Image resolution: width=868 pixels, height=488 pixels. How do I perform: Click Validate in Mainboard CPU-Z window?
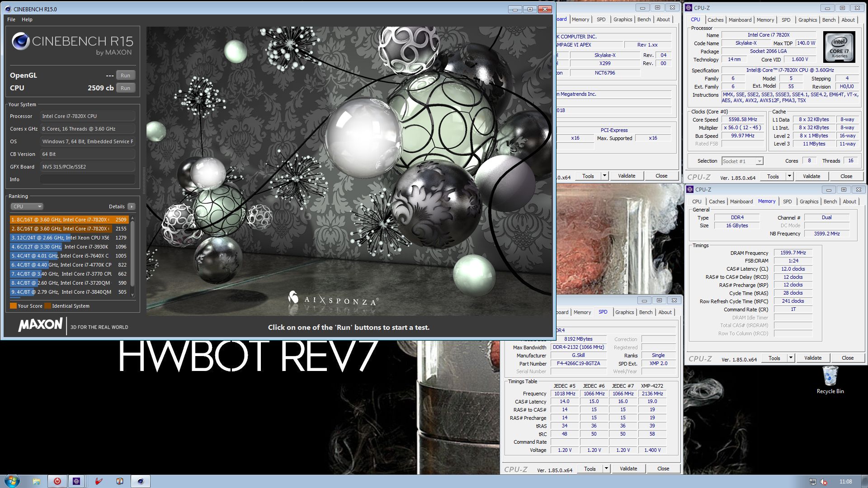coord(627,176)
